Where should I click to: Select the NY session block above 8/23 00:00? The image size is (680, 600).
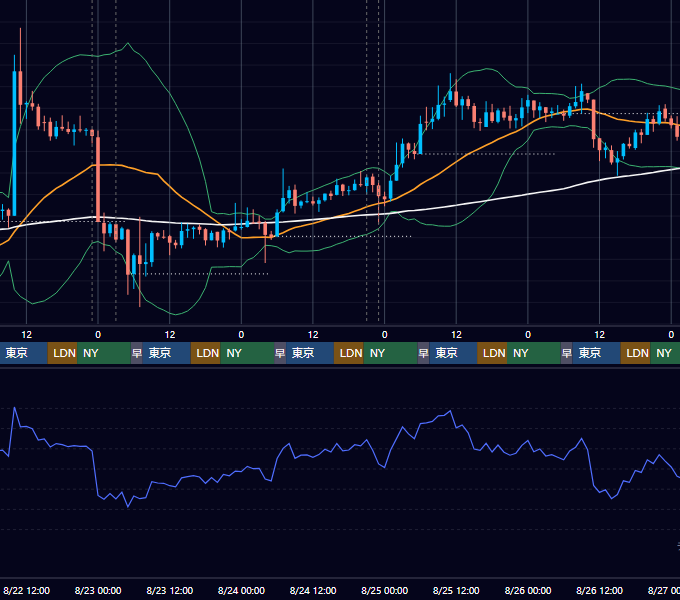coord(104,353)
